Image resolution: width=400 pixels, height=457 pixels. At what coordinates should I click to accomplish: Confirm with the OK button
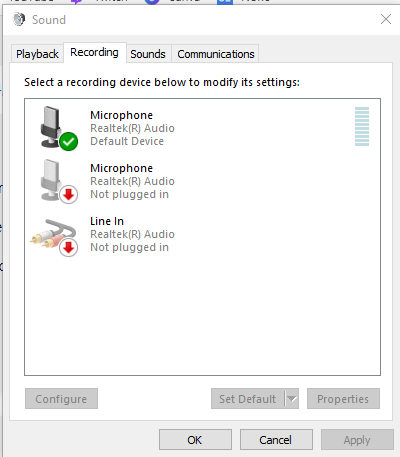coord(195,440)
